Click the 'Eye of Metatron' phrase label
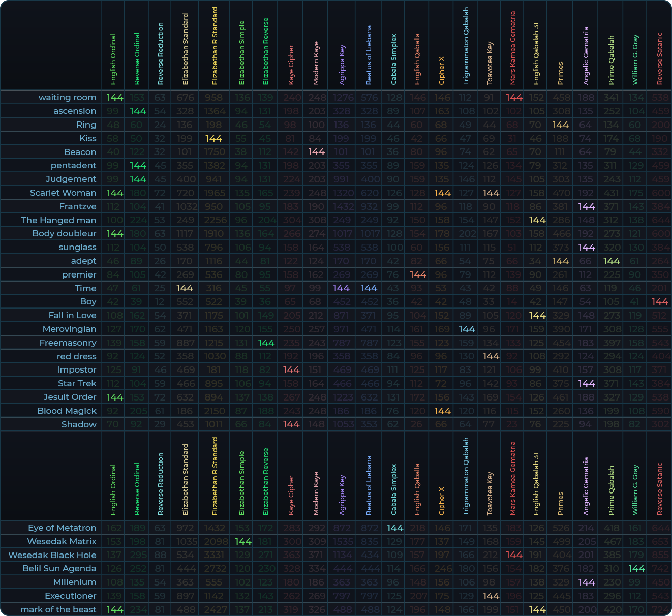672x616 pixels. 62,528
